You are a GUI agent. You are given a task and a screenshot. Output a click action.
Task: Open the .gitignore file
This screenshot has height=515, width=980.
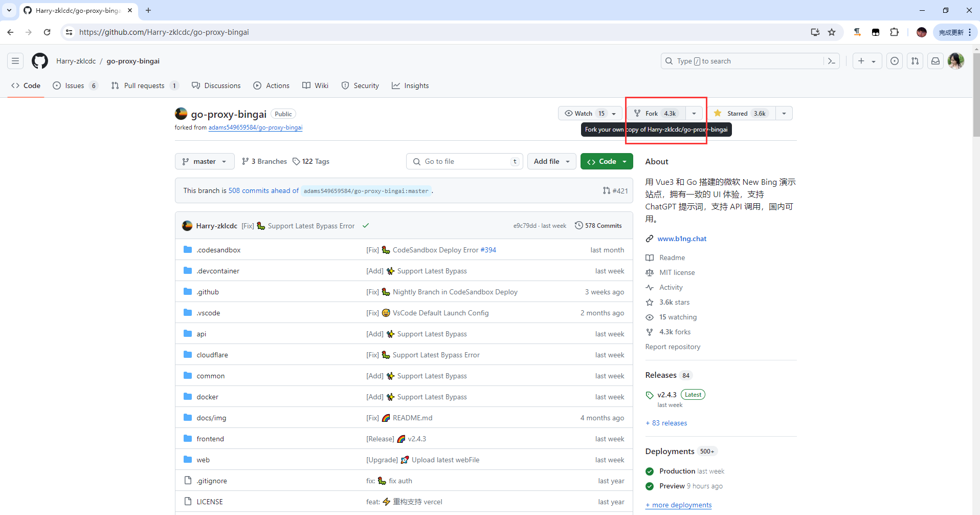tap(212, 481)
